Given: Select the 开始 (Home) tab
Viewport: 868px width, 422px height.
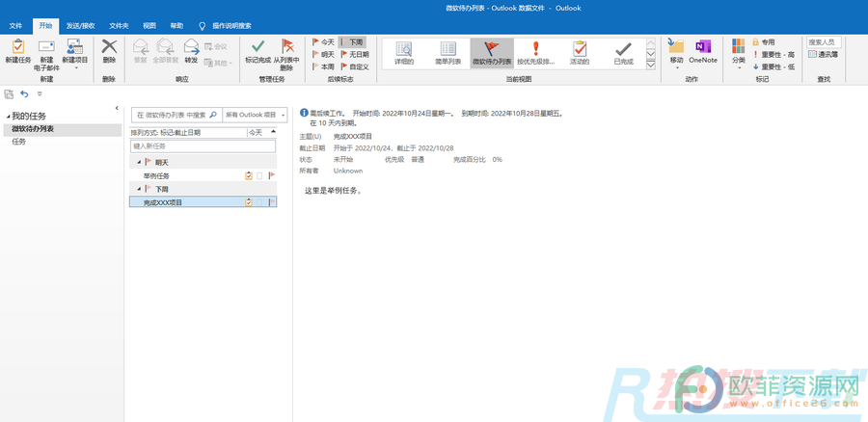Looking at the screenshot, I should (x=45, y=26).
